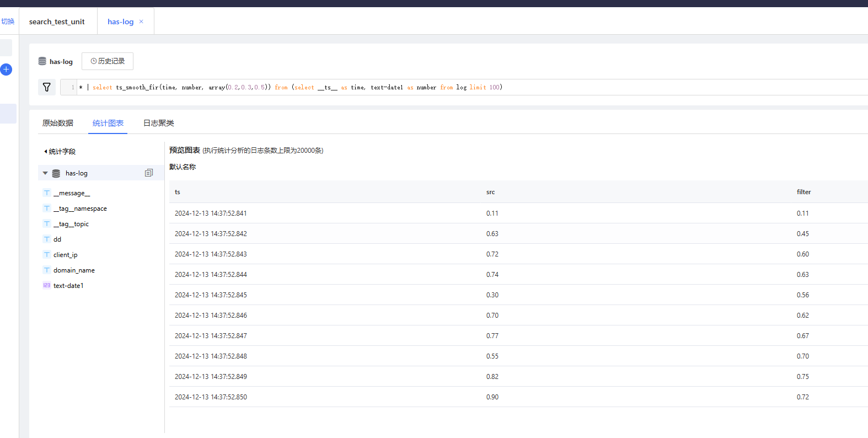This screenshot has height=438, width=868.
Task: Click filter value 0.56
Action: tap(802, 295)
